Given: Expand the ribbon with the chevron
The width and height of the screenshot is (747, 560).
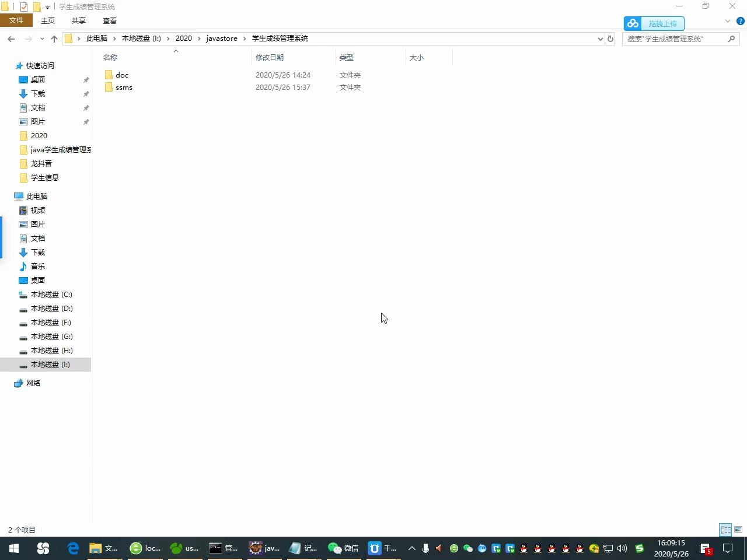Looking at the screenshot, I should pos(727,21).
